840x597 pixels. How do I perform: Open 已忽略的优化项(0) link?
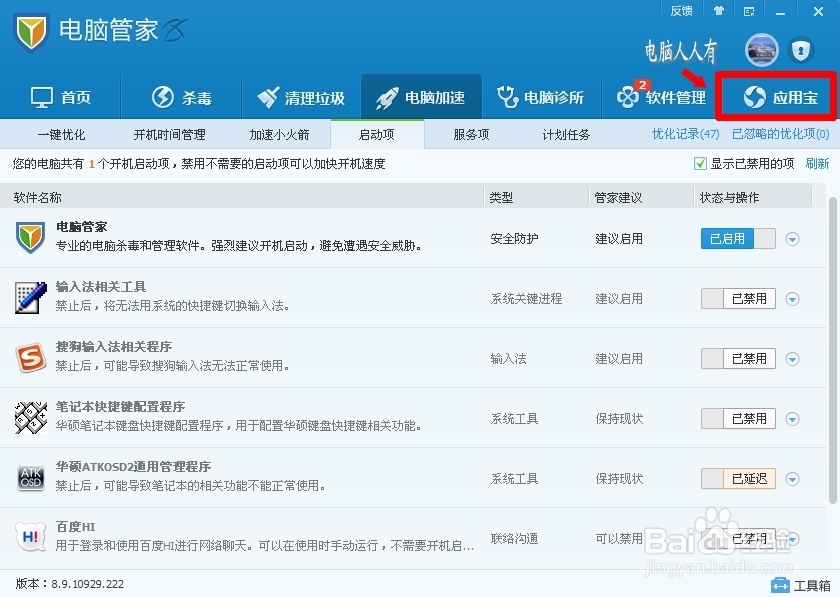click(x=781, y=134)
